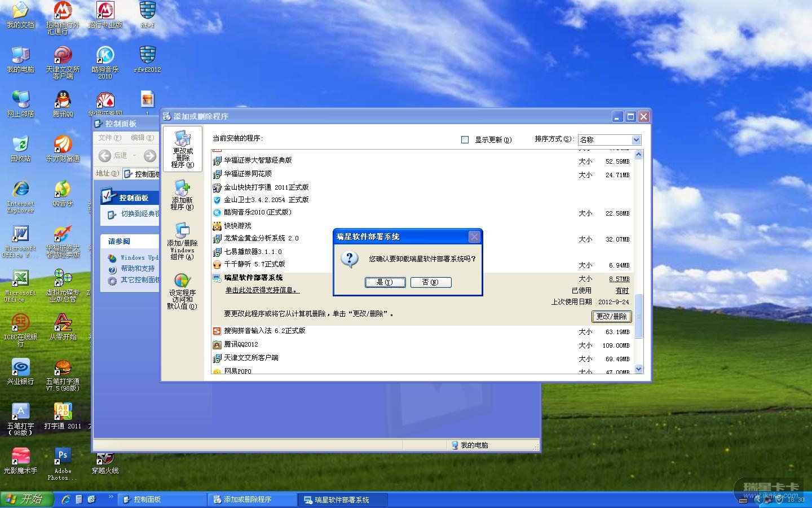
Task: Select 华福证券同花顺 in the program list
Action: click(x=422, y=174)
